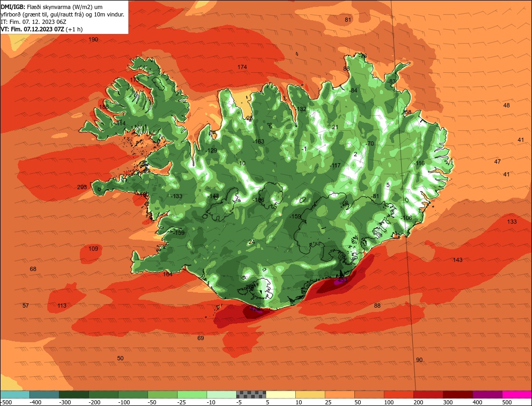Select the map value 68
This screenshot has width=532, height=406.
pos(33,269)
